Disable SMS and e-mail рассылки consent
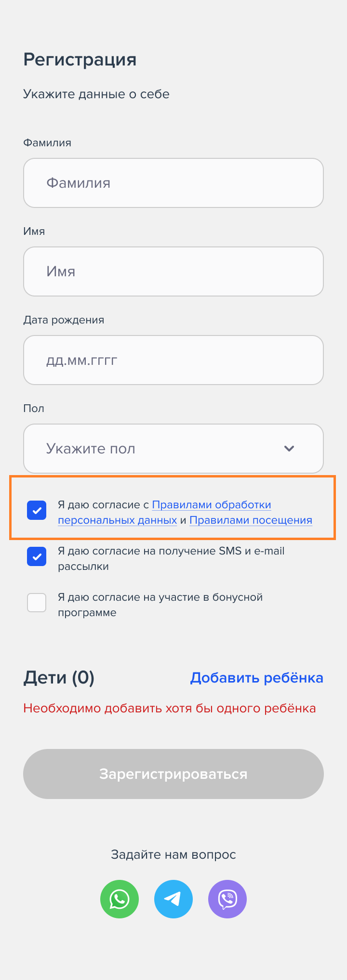The height and width of the screenshot is (980, 347). click(37, 557)
